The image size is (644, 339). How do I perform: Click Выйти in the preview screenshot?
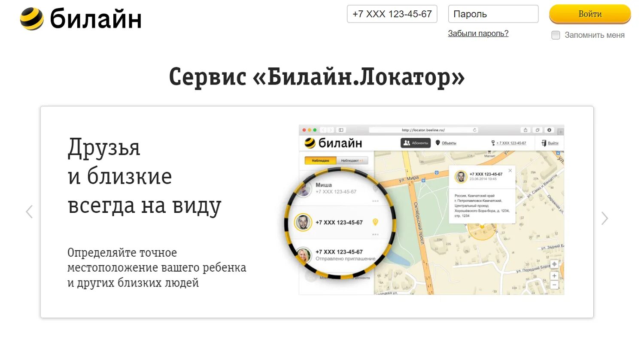tap(550, 143)
